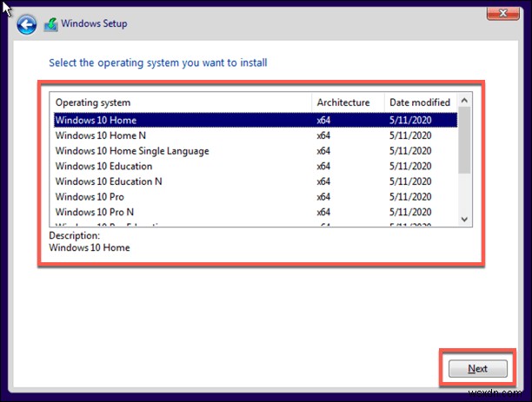Screen dimensions: 532x402
Task: Click the Operating system column header
Action: click(181, 102)
